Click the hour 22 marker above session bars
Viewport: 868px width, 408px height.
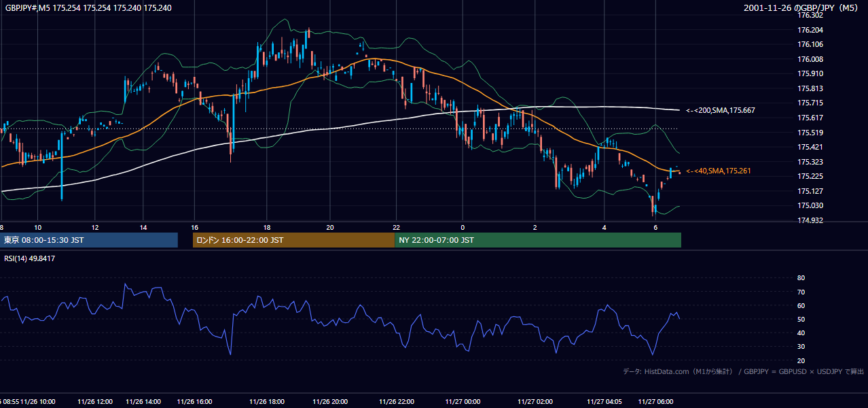click(x=397, y=227)
